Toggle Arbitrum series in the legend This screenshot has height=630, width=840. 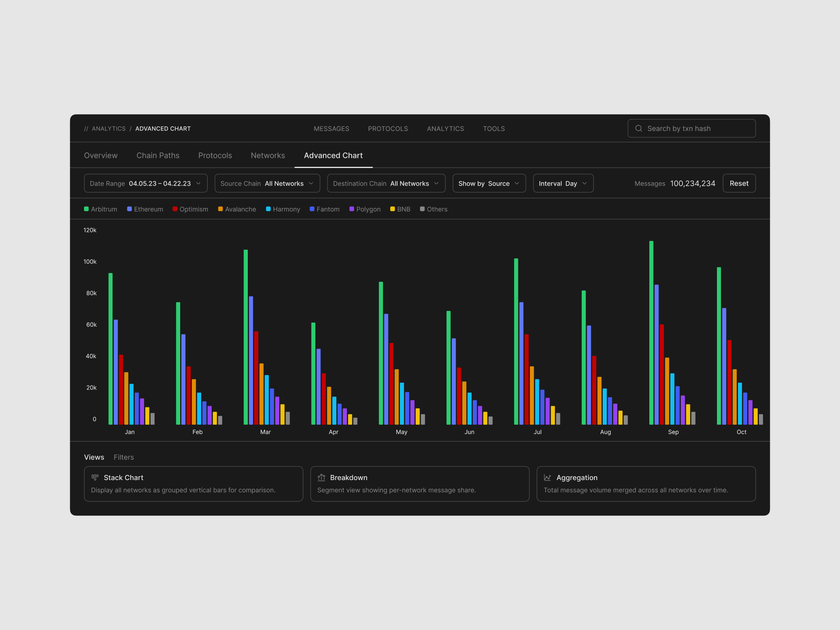(101, 209)
